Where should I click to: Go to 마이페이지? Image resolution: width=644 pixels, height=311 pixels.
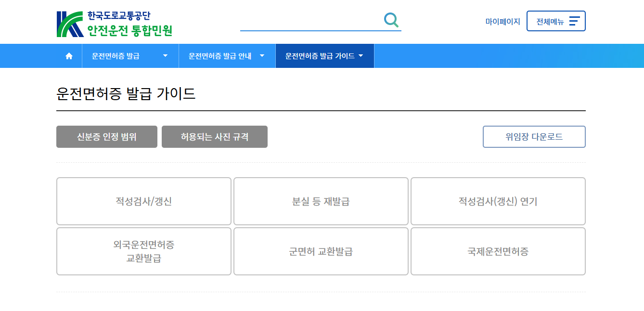coord(502,21)
